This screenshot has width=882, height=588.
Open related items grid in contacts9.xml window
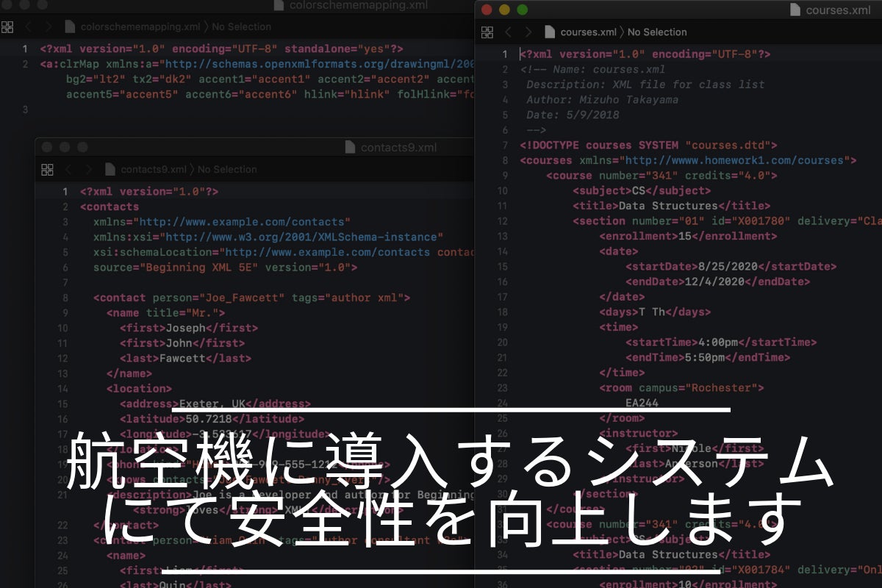click(x=47, y=170)
